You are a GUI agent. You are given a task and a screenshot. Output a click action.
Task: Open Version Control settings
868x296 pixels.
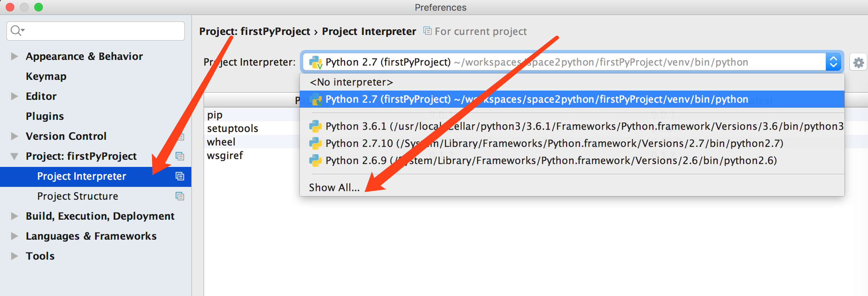pyautogui.click(x=66, y=136)
